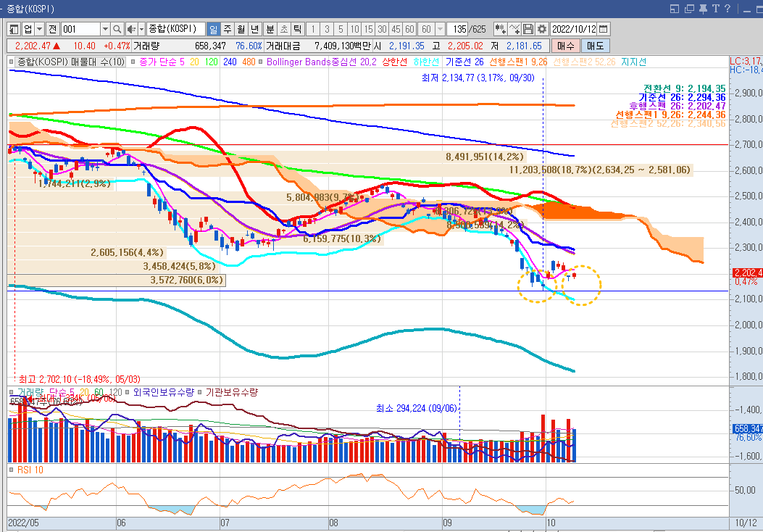This screenshot has height=532, width=763.
Task: Click the duplicate window icon in title bar
Action: click(x=689, y=9)
